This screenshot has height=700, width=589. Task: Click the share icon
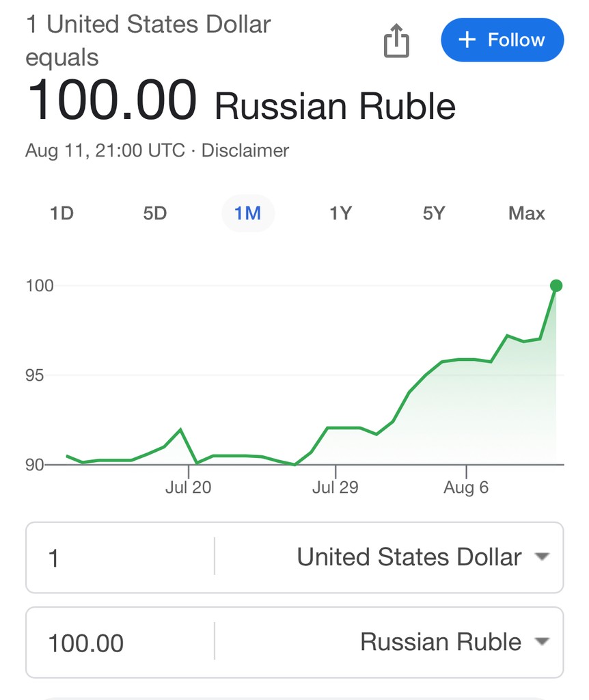point(396,41)
